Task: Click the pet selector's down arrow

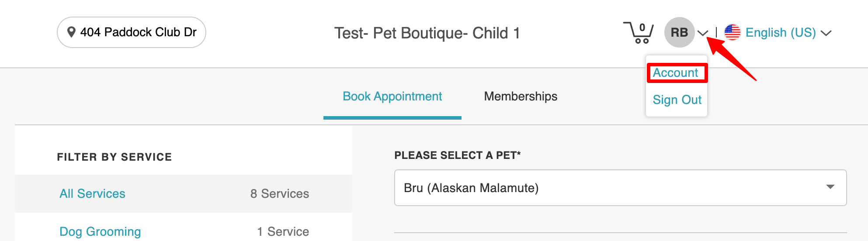Action: tap(830, 187)
